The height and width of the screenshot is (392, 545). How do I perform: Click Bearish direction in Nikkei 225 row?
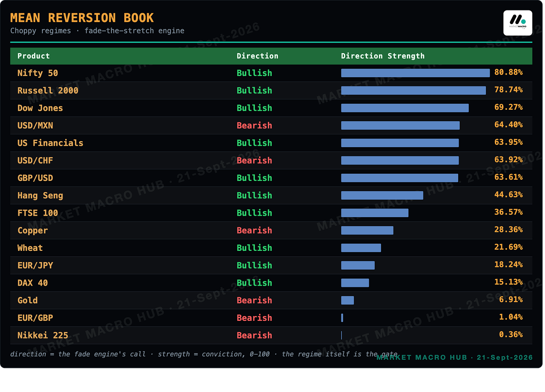coord(255,335)
